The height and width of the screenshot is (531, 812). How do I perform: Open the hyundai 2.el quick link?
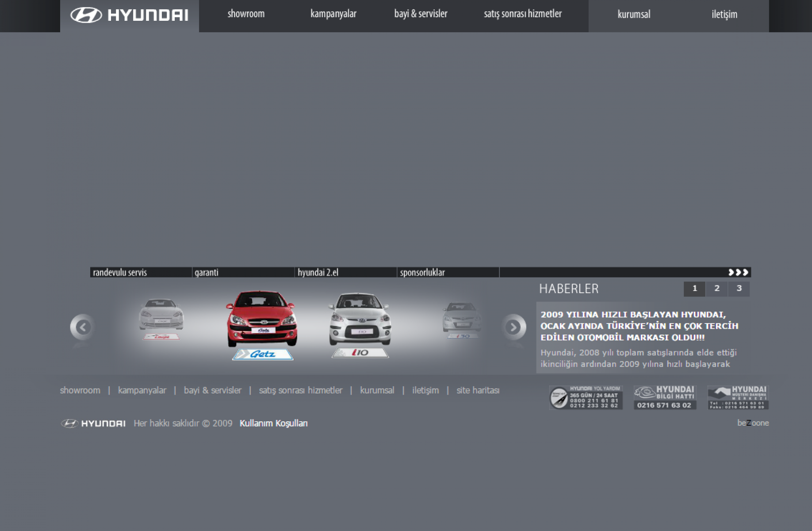click(318, 273)
